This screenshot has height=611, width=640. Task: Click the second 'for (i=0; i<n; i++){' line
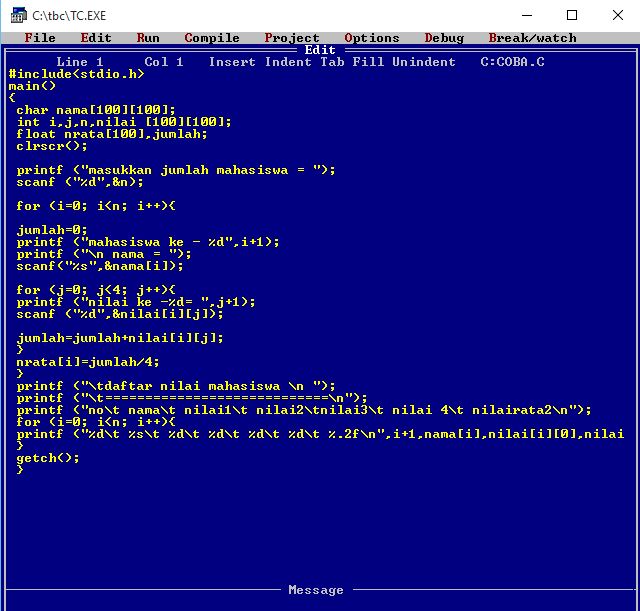tap(96, 422)
